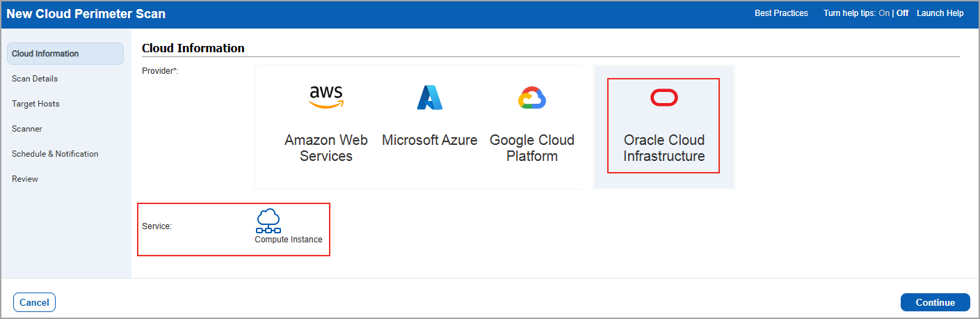Click the Microsoft Azure label text

point(430,140)
